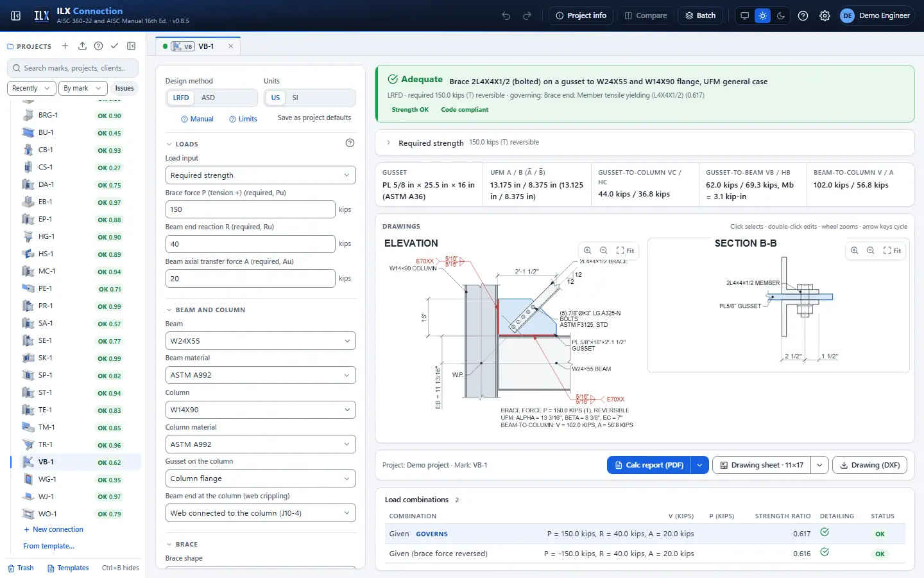Select US units
The height and width of the screenshot is (578, 924).
tap(275, 98)
